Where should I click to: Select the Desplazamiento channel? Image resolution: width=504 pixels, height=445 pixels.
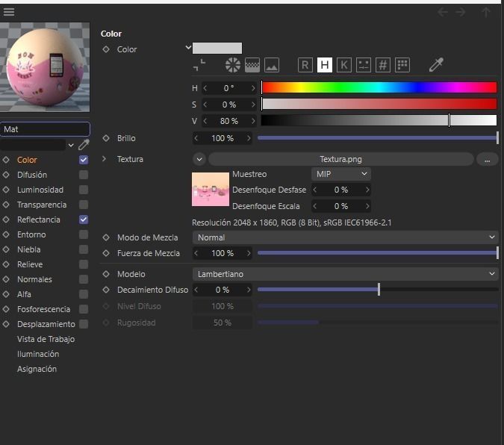(46, 324)
